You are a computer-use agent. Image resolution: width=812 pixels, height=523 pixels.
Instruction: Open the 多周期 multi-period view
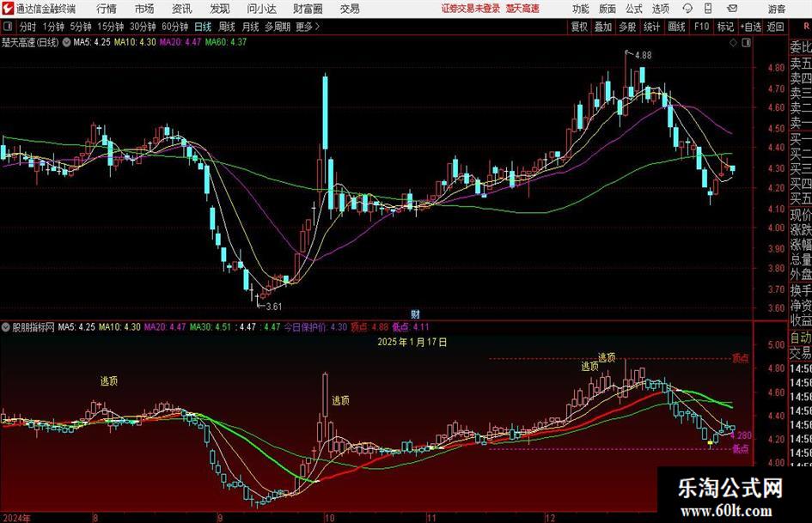click(278, 27)
